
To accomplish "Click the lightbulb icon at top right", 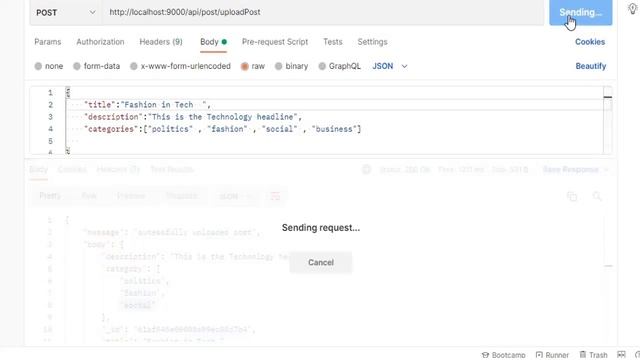I will [633, 9].
